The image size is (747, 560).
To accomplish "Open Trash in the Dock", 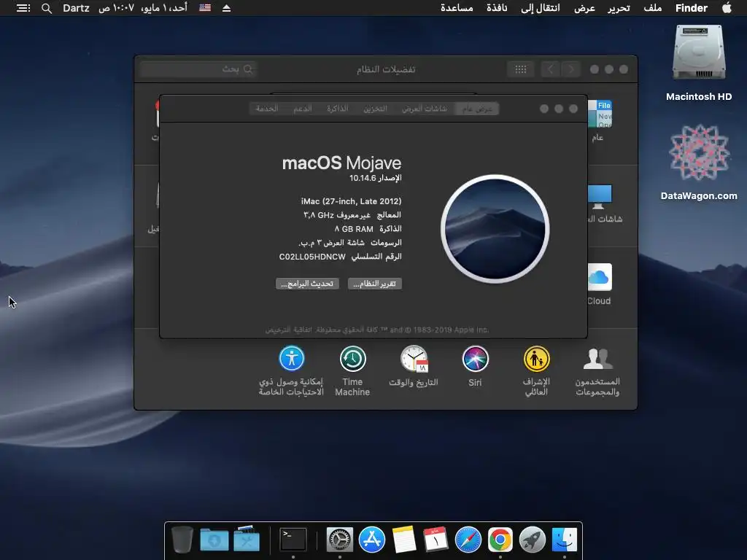I will 182,540.
